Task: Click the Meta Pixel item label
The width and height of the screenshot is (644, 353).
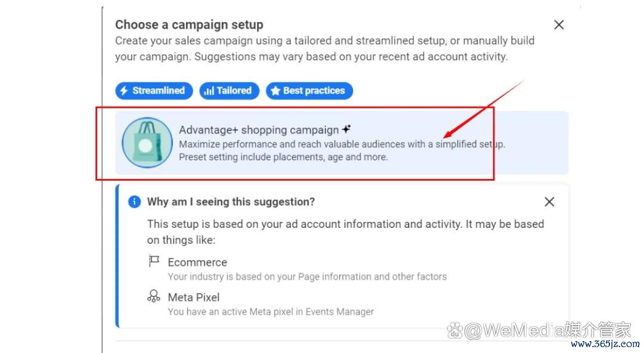Action: (193, 297)
